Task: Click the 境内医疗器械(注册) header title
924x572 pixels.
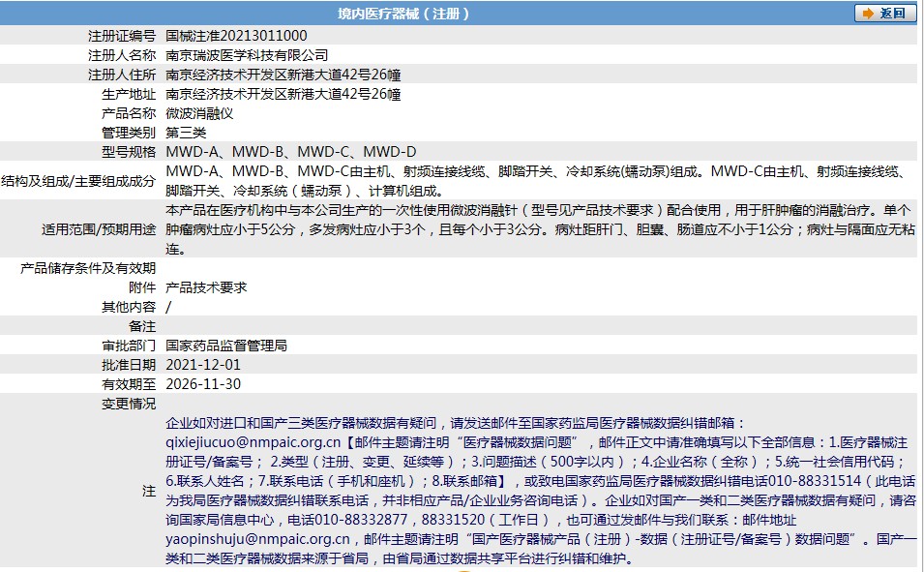Action: click(x=403, y=14)
